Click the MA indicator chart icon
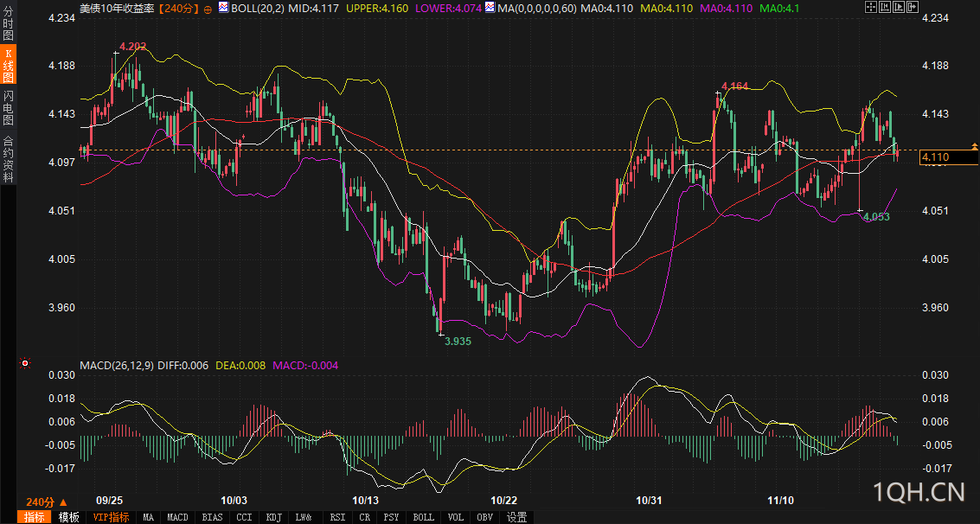 click(490, 8)
